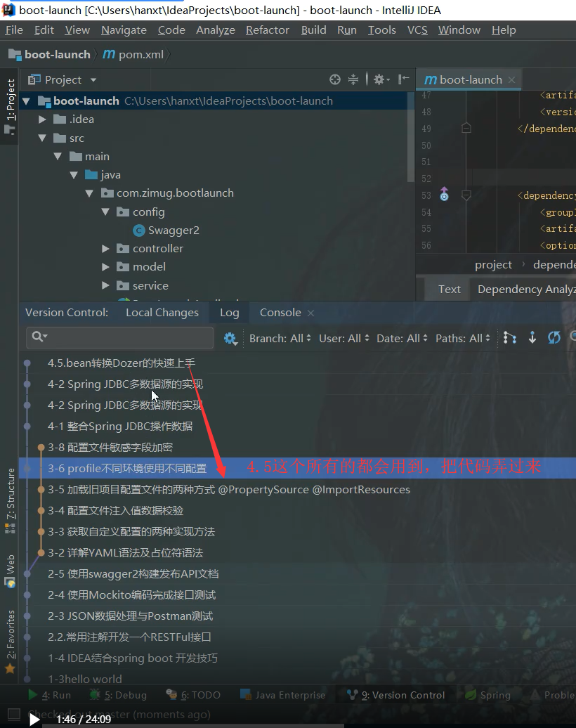Switch to the Console tab
576x728 pixels.
(x=280, y=313)
